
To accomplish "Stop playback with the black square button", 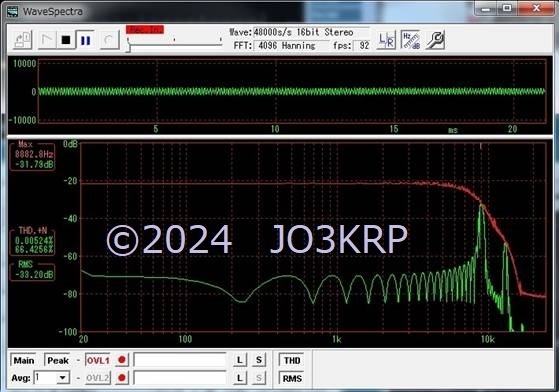I will click(66, 40).
